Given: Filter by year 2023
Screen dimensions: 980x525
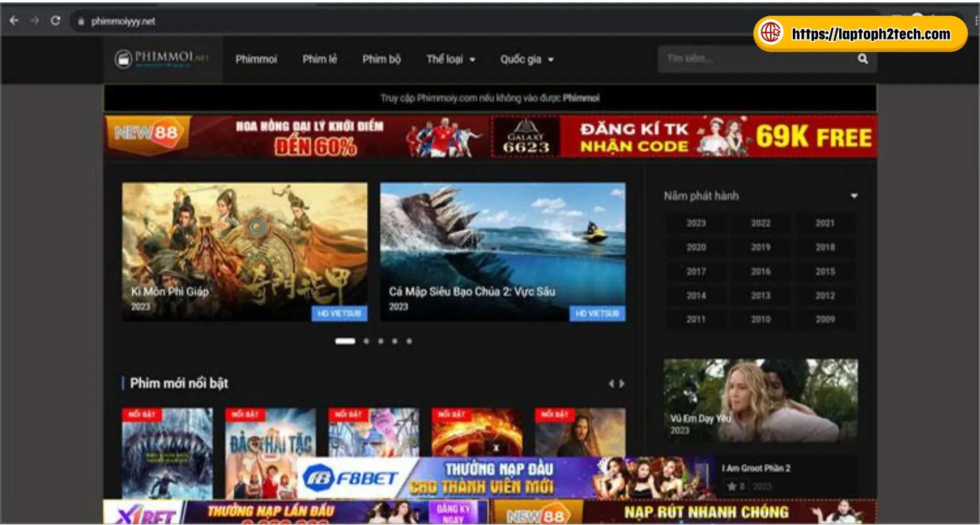Looking at the screenshot, I should [x=696, y=223].
